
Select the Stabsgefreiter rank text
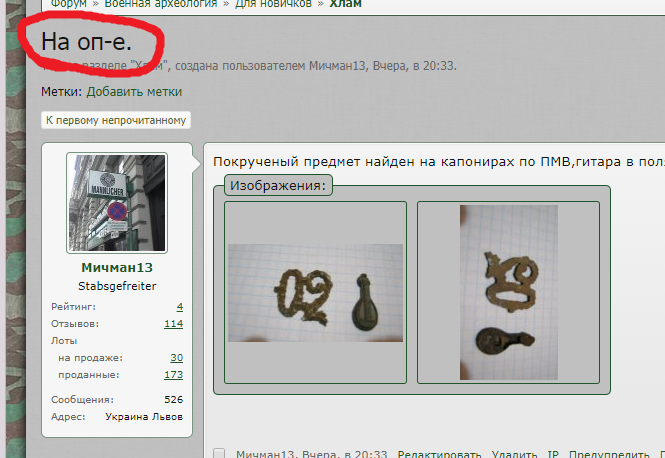click(x=117, y=286)
